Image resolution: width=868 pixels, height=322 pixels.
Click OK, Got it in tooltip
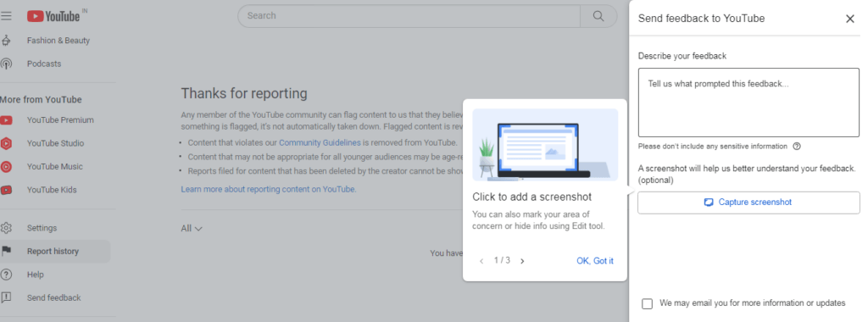pyautogui.click(x=594, y=261)
